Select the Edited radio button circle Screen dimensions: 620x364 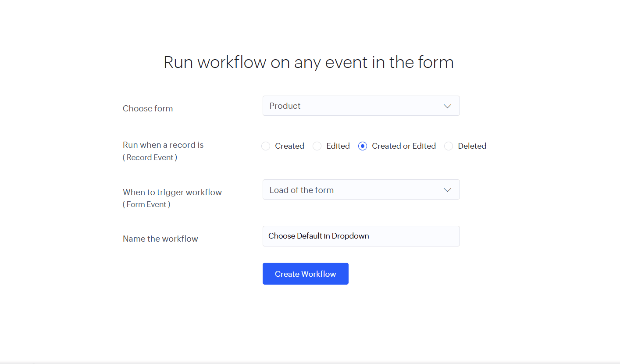tap(317, 146)
